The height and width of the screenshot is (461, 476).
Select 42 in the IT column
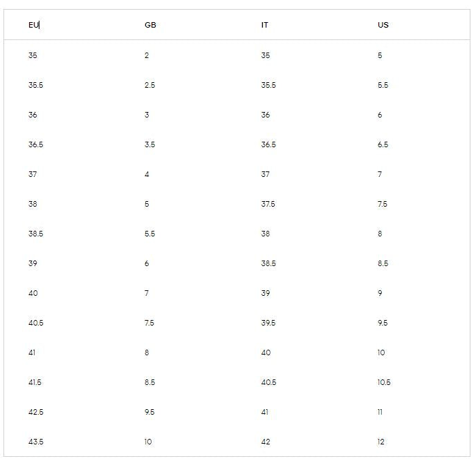(266, 442)
